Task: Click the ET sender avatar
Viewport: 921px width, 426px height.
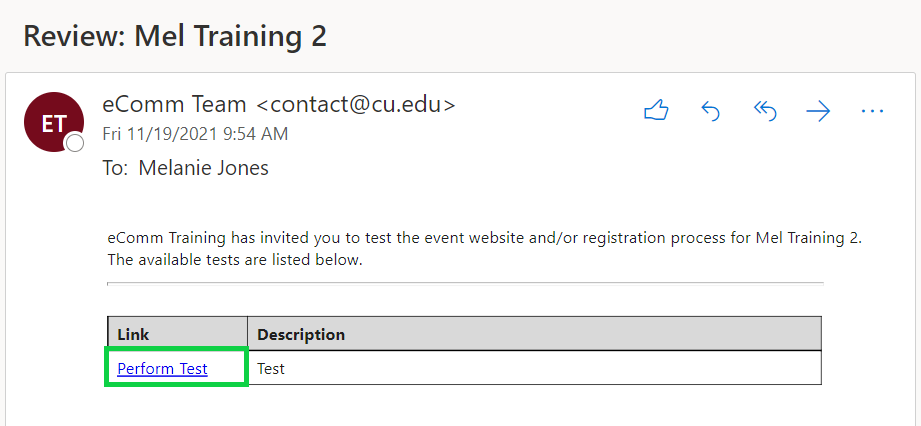Action: 53,122
